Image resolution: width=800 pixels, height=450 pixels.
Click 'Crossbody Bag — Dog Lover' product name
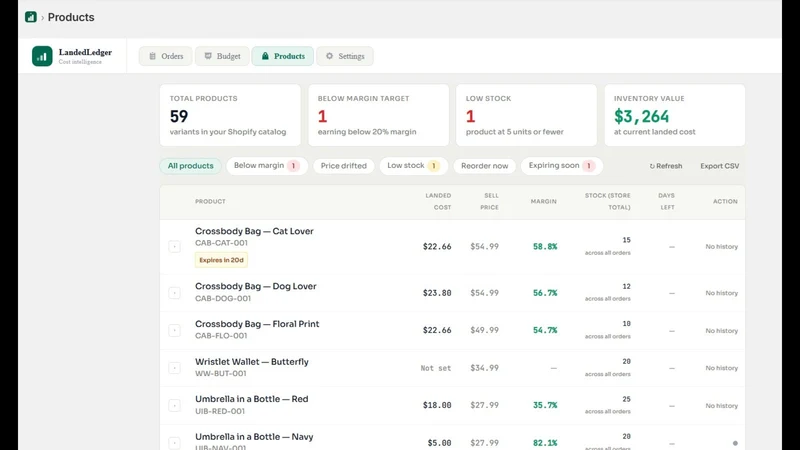click(x=256, y=286)
